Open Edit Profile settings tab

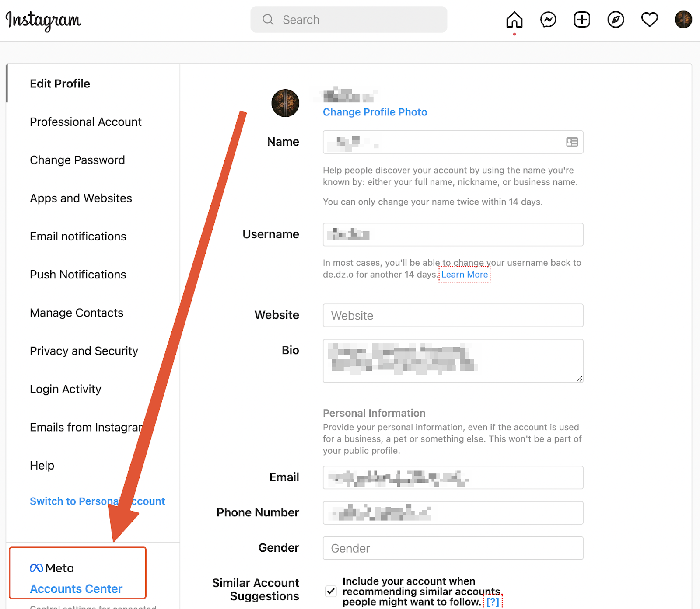(60, 84)
